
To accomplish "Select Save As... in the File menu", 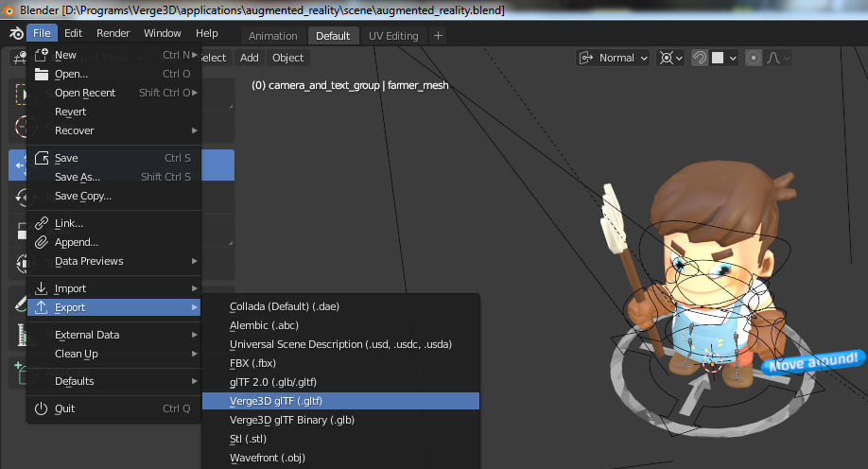I will tap(114, 177).
